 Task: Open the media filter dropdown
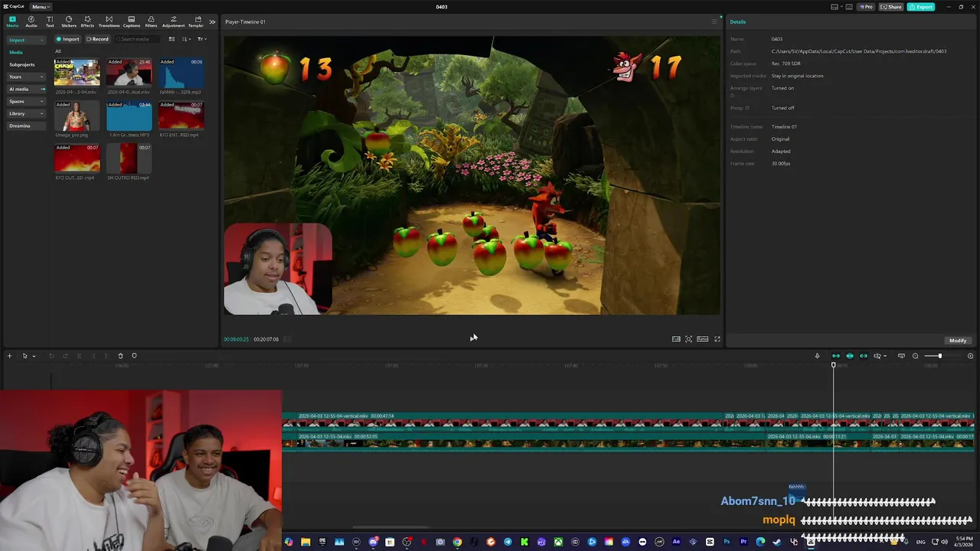tap(202, 39)
